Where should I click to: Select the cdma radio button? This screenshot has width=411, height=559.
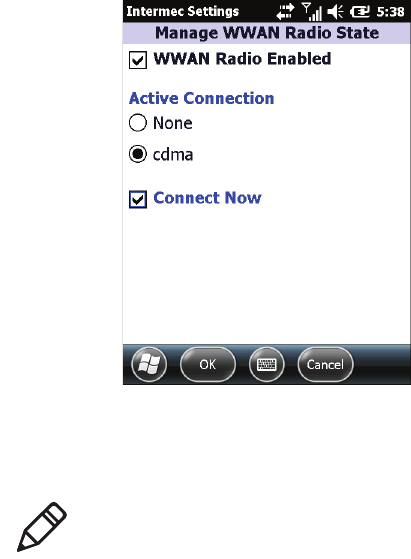(x=138, y=154)
